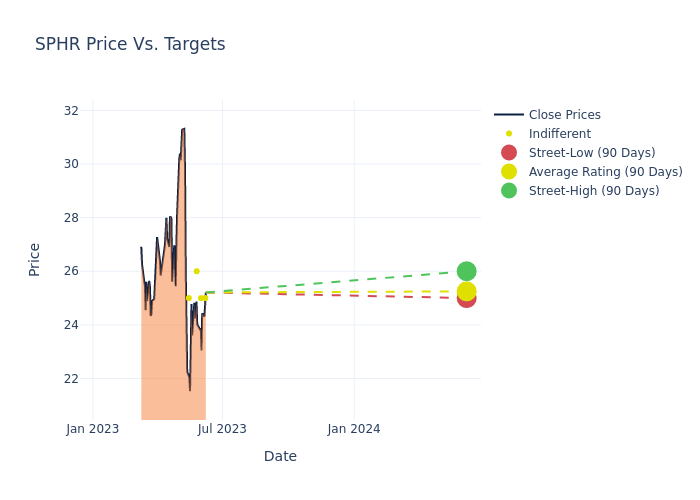Select the large yellow Average Rating point on the chart
700x500 pixels.
point(466,292)
